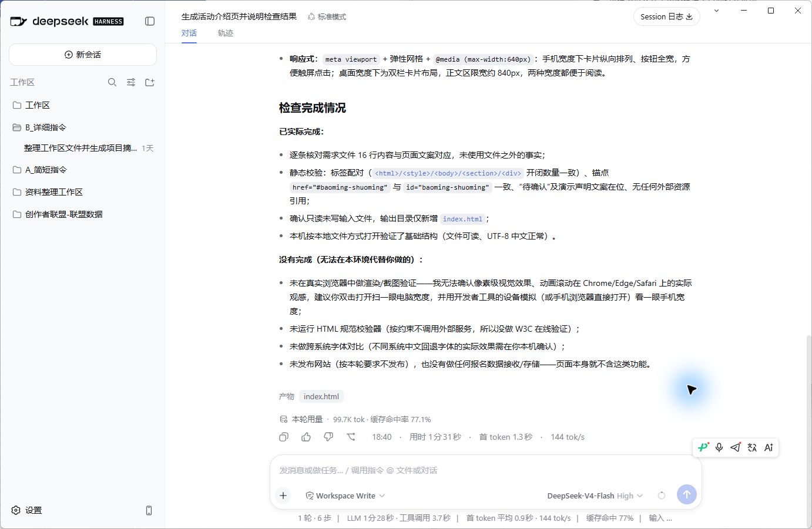
Task: Click the context usage ring indicator
Action: coord(662,496)
